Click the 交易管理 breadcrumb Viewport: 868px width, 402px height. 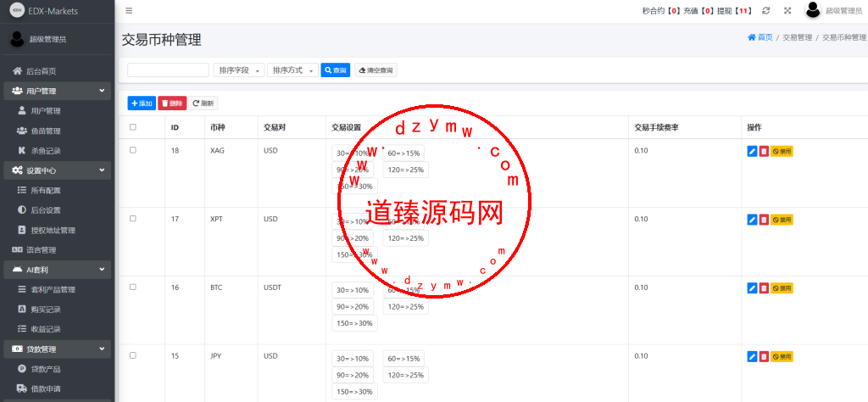(x=797, y=37)
